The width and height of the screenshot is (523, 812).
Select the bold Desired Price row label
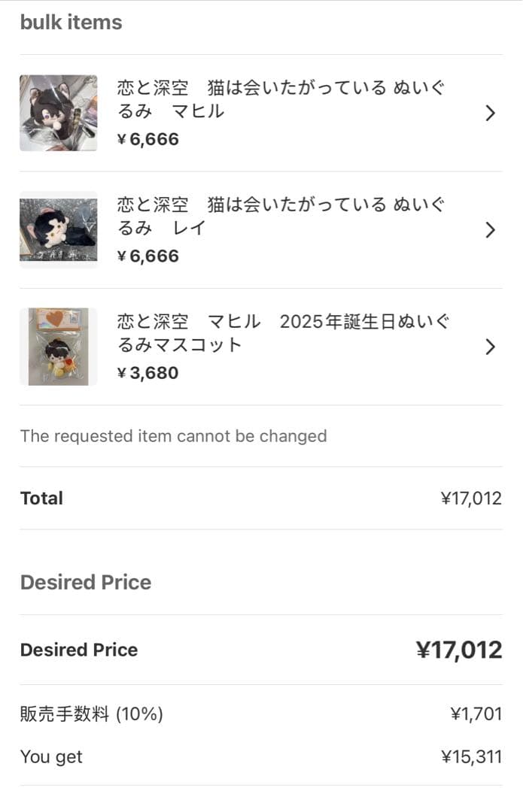(x=79, y=650)
